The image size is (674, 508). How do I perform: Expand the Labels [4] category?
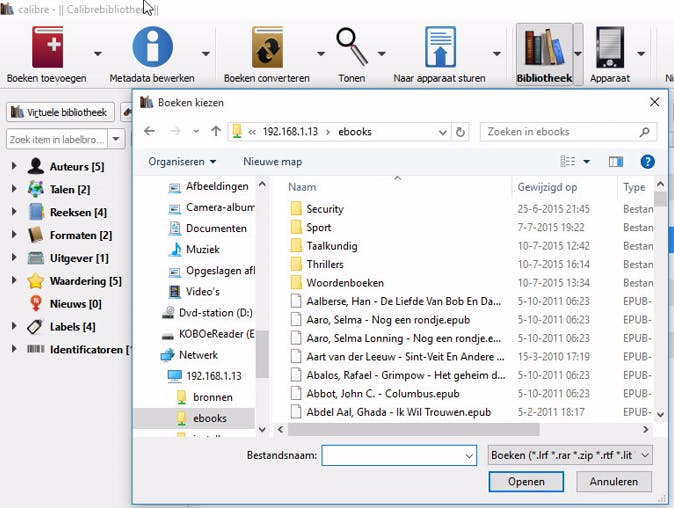click(x=14, y=326)
